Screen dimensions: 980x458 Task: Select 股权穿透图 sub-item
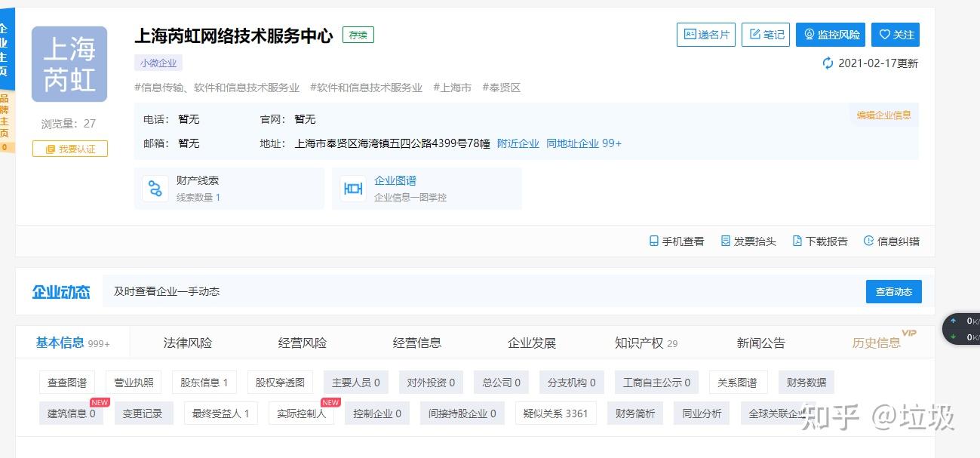[280, 383]
